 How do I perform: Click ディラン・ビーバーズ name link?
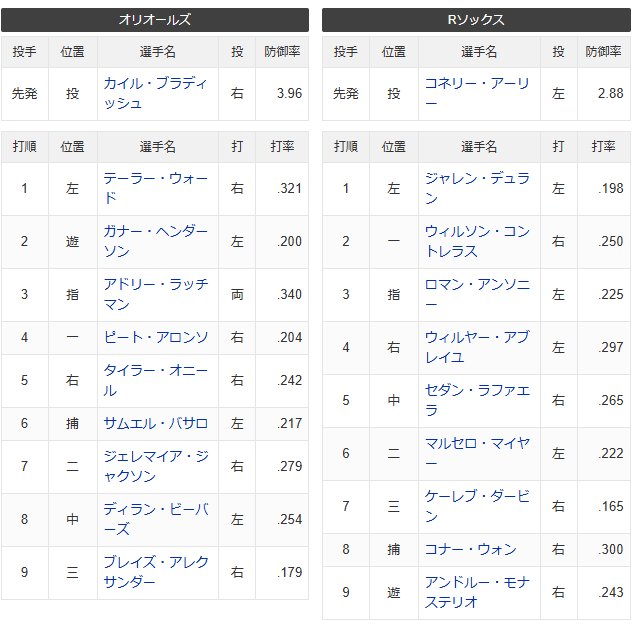(x=156, y=519)
